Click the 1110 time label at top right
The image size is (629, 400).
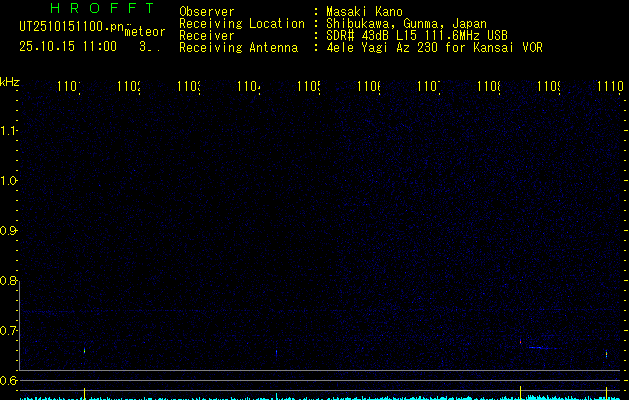point(609,88)
